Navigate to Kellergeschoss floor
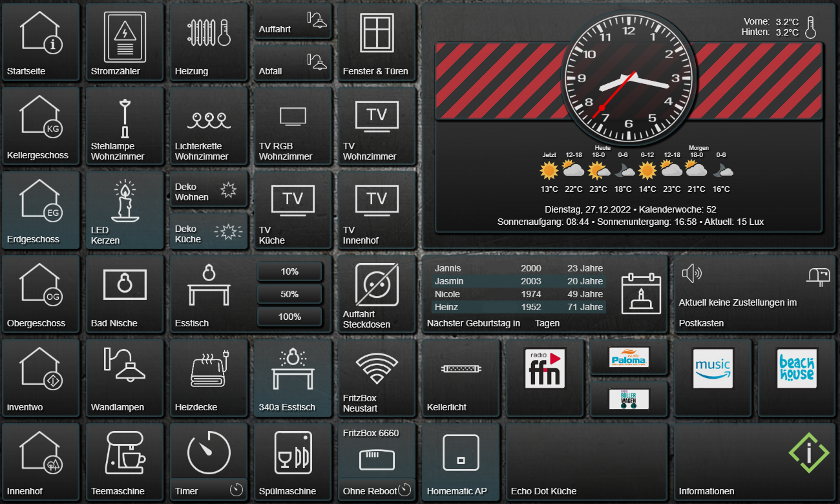The height and width of the screenshot is (504, 840). (x=41, y=126)
